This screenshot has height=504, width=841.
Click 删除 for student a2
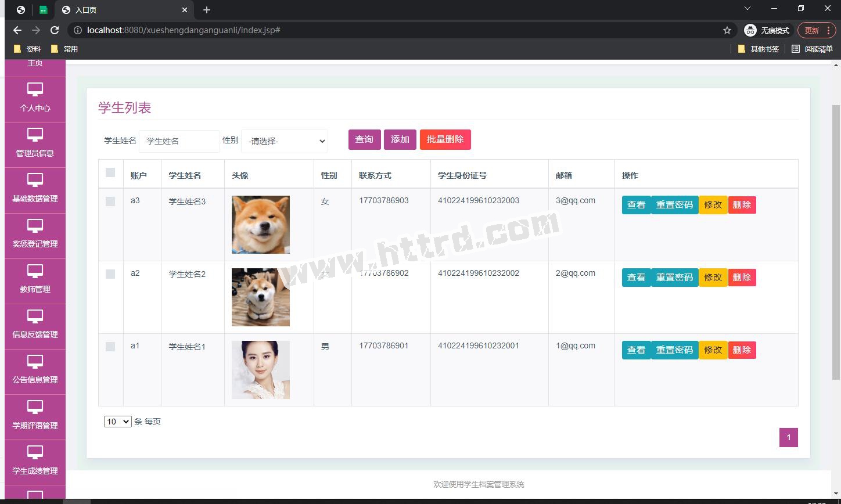(742, 278)
